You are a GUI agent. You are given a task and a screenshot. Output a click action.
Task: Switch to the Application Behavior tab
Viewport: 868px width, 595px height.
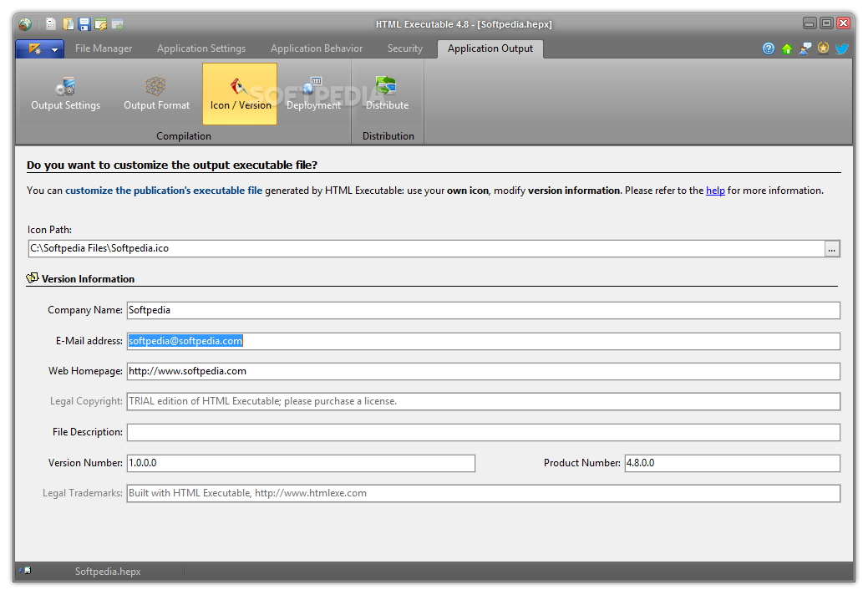(x=317, y=48)
